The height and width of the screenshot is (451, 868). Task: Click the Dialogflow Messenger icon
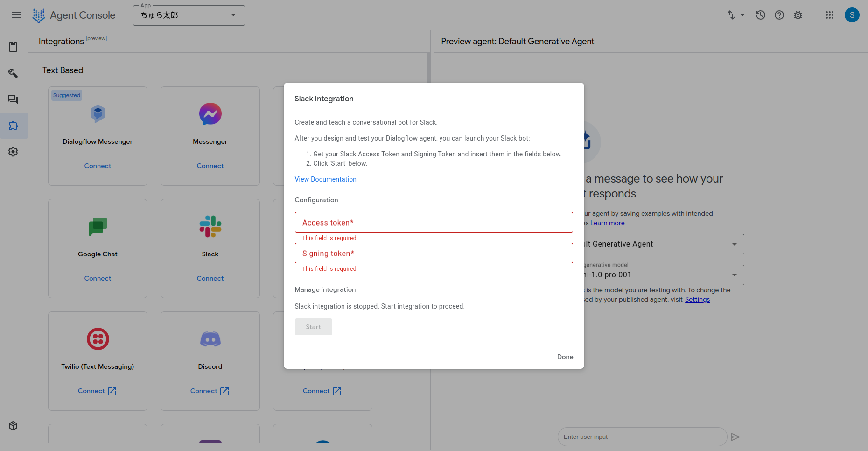pos(98,113)
